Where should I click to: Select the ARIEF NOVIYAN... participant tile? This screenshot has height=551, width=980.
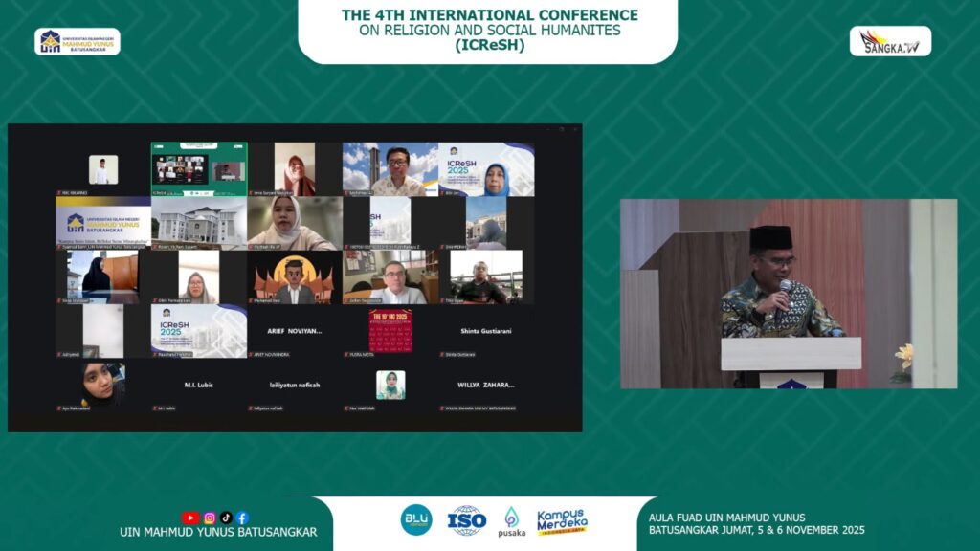(x=295, y=331)
